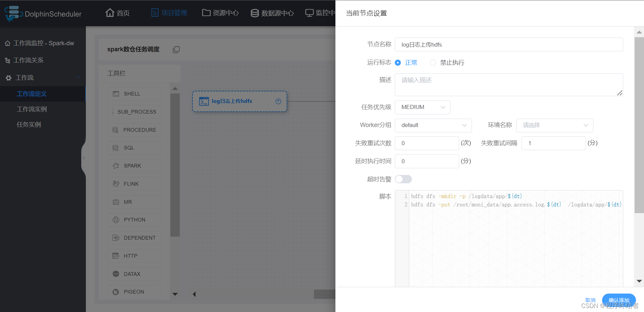
Task: Click the 项目管理 document icon
Action: 155,13
